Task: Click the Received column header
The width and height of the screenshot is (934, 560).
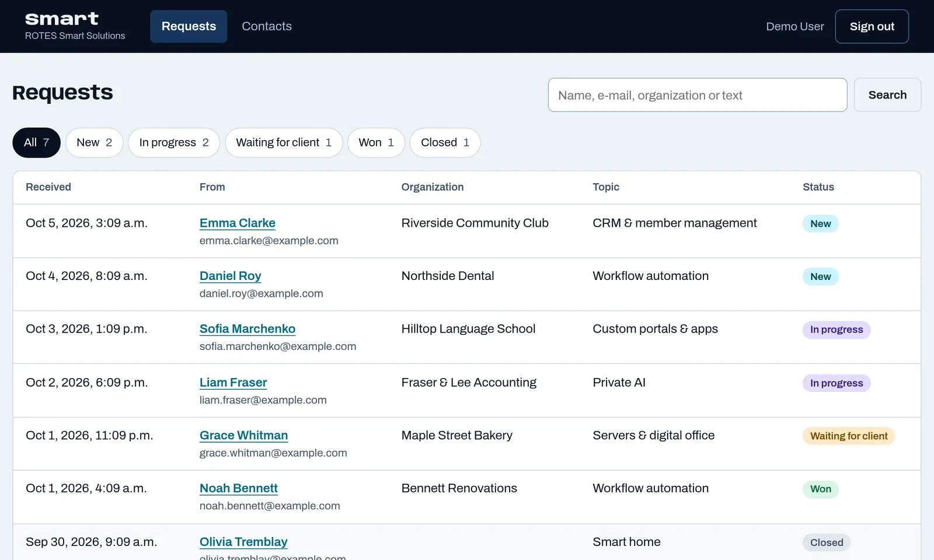Action: [48, 187]
